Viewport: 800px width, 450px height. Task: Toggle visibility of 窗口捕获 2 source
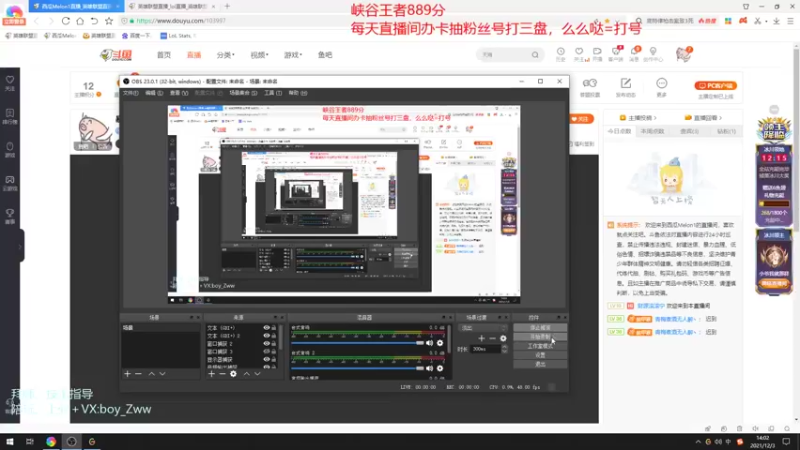coord(266,343)
